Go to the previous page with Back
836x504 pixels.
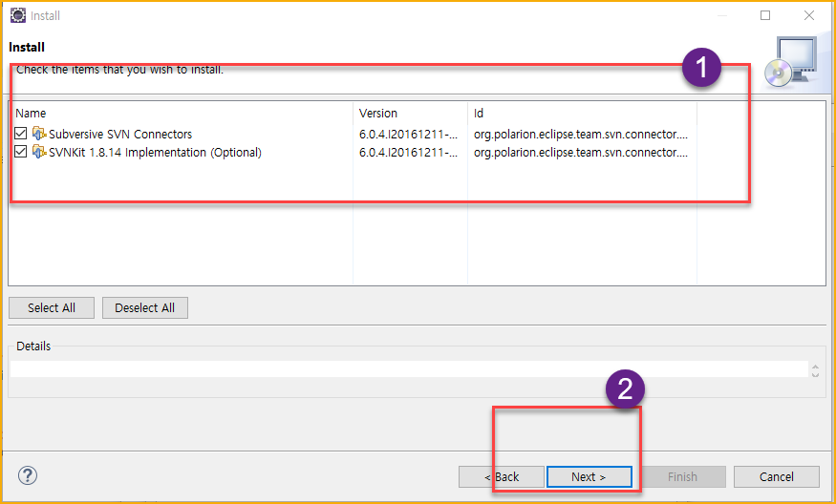click(x=502, y=477)
